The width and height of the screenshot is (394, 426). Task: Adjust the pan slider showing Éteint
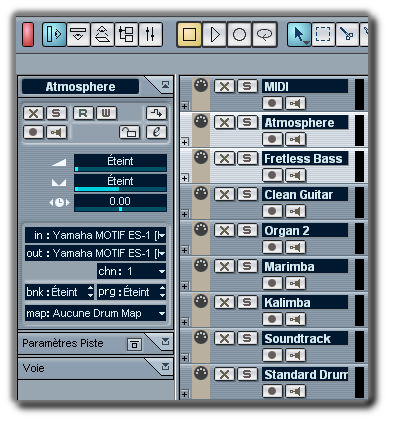[x=120, y=183]
